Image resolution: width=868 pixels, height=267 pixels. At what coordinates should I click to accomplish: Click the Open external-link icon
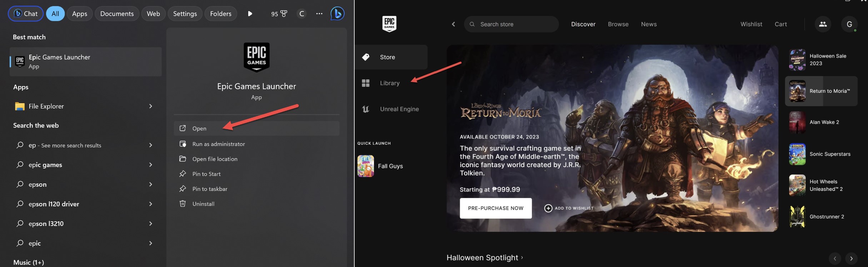(x=183, y=128)
